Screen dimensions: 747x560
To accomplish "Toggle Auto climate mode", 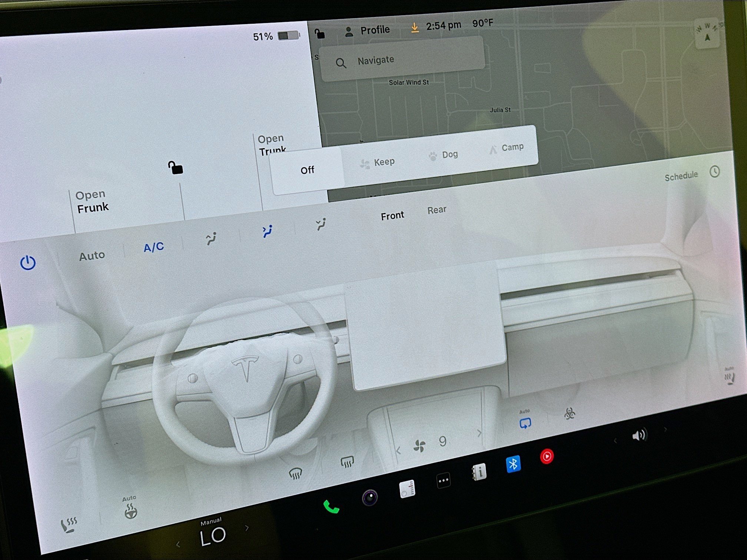I will tap(92, 256).
